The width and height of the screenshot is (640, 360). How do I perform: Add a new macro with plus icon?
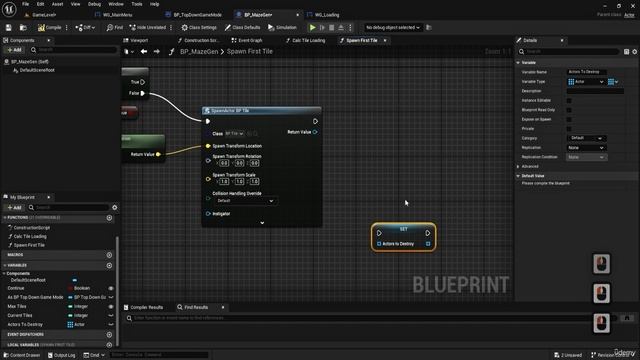tap(109, 255)
